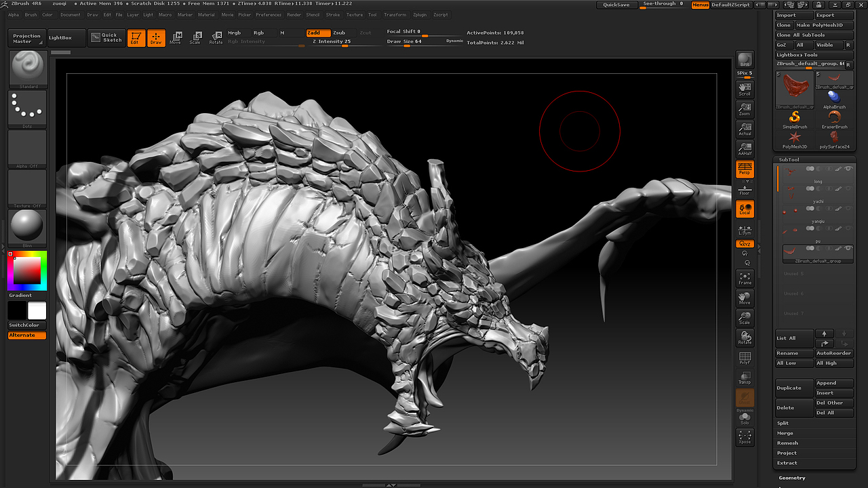This screenshot has width=868, height=488.
Task: Open the Preferences menu
Action: (x=269, y=14)
